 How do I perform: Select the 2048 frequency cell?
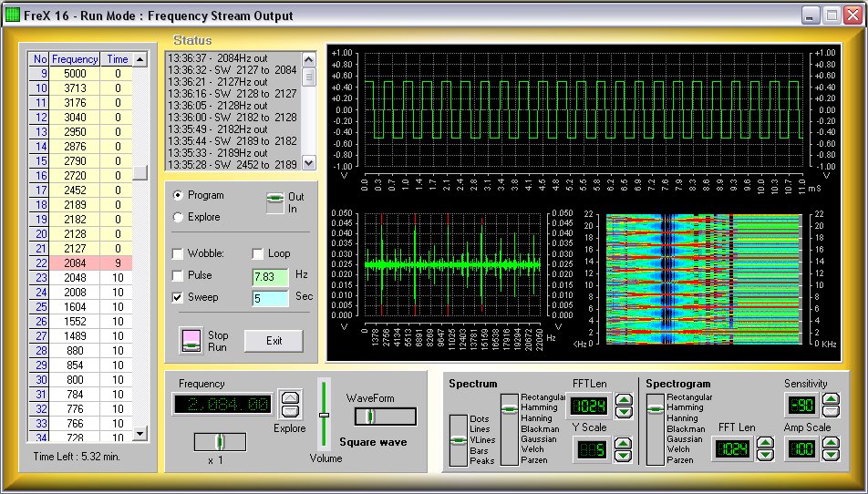[75, 278]
